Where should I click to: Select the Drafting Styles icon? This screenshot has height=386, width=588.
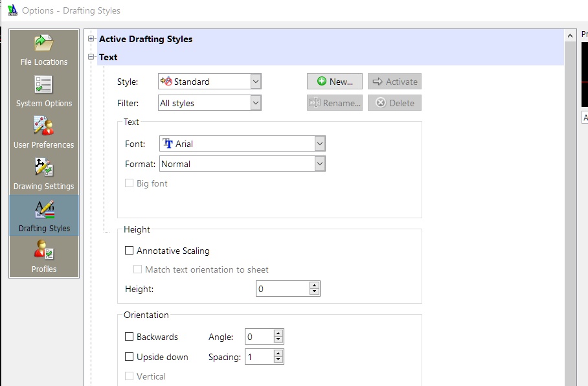44,209
